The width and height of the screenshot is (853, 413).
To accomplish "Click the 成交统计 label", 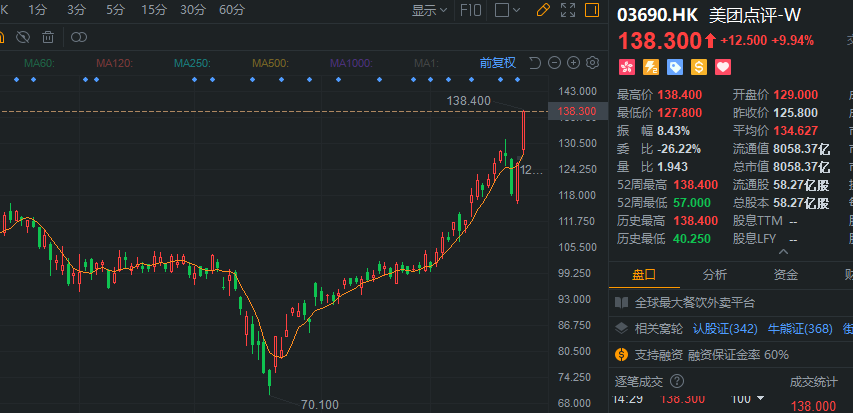I will 813,381.
